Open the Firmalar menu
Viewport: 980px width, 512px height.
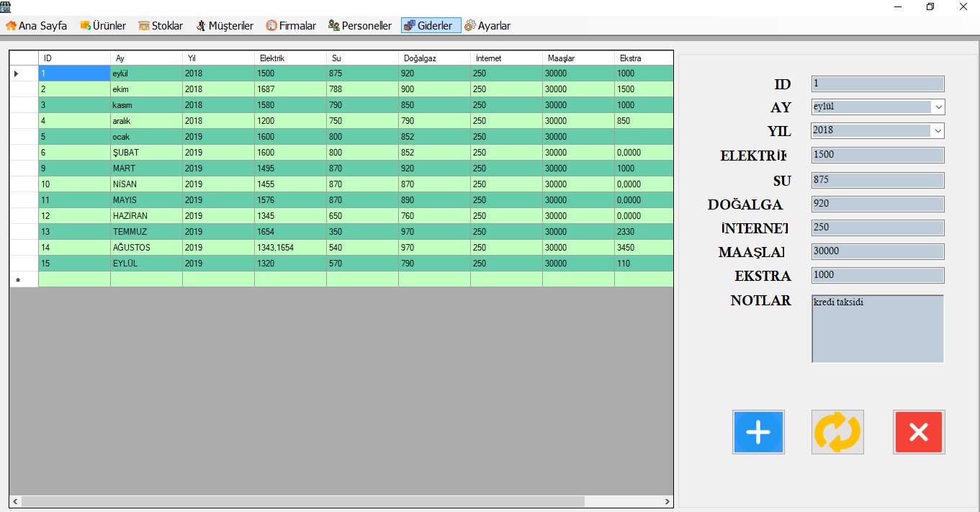291,25
